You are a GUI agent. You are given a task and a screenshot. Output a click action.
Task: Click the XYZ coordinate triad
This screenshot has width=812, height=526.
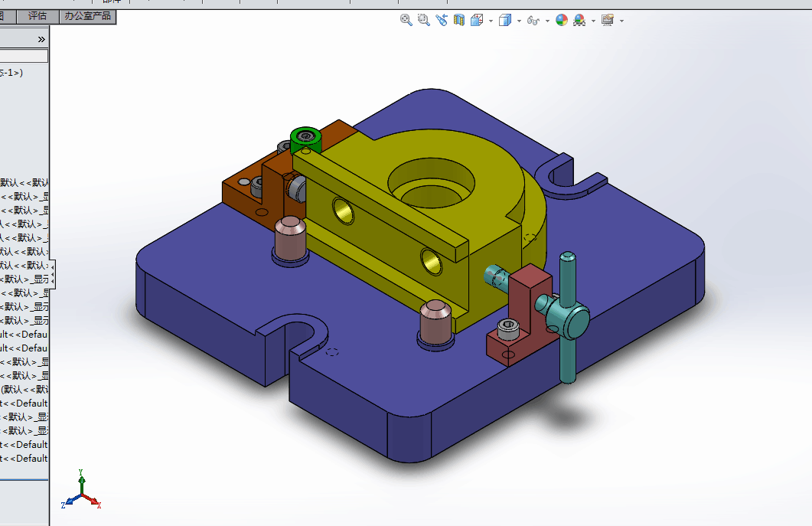point(81,490)
